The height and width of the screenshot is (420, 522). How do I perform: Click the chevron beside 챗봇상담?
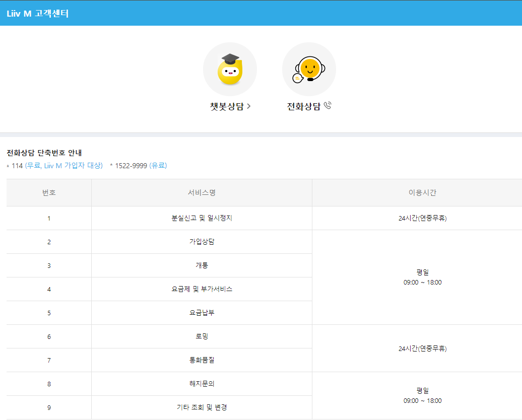pos(249,106)
